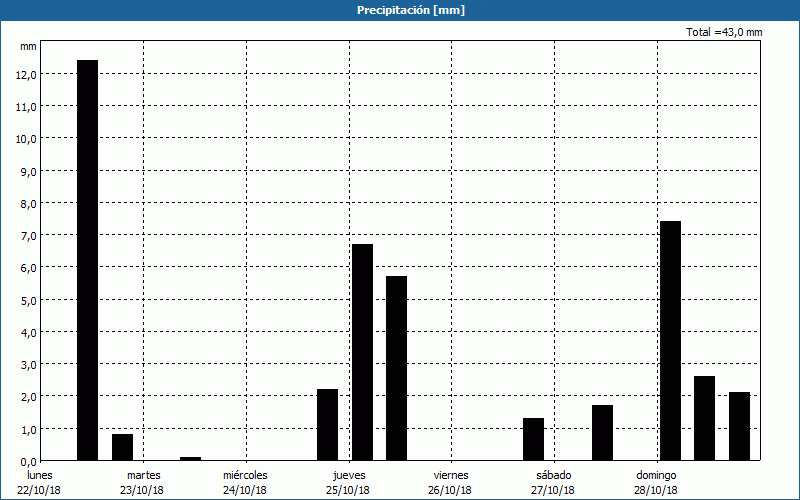
Task: Click the first sábado bar
Action: [533, 439]
